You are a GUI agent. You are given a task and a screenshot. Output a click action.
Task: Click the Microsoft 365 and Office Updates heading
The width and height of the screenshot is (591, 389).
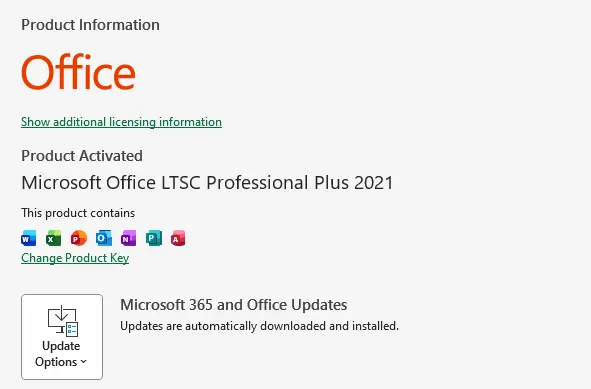(234, 305)
